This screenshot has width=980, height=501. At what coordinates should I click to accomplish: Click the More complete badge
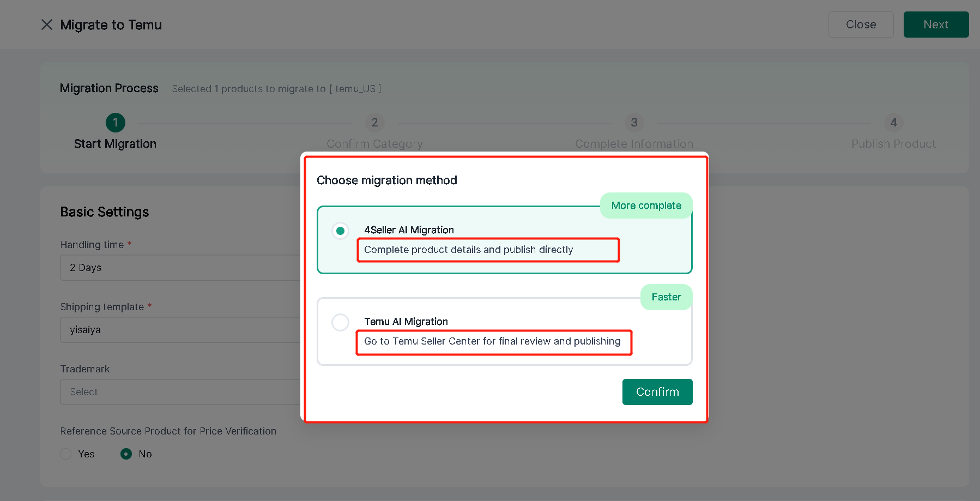(646, 206)
